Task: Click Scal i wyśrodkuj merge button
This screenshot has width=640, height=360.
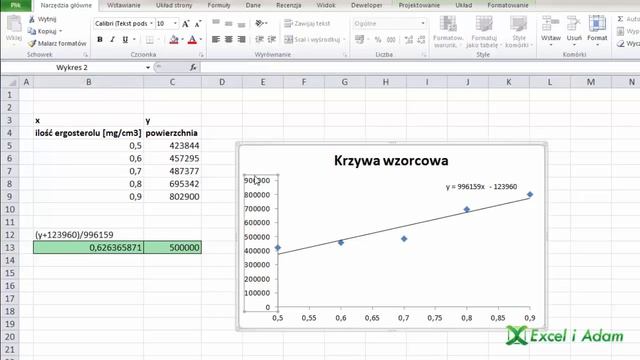Action: pos(312,40)
